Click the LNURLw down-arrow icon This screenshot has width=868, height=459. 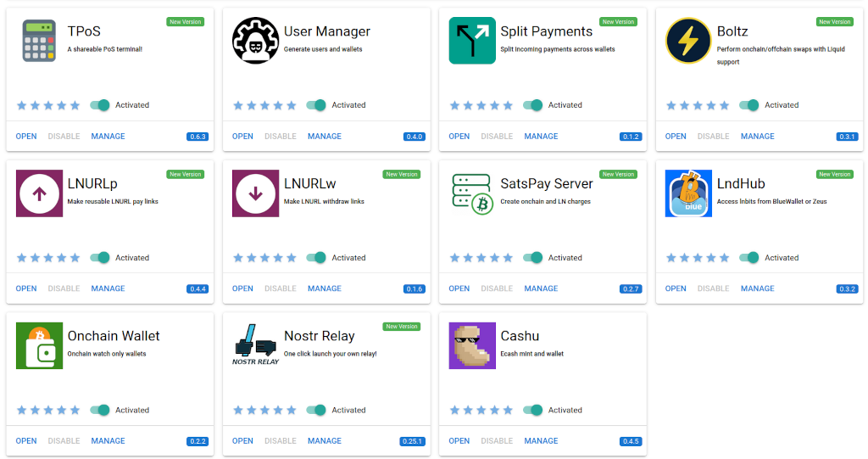point(255,193)
